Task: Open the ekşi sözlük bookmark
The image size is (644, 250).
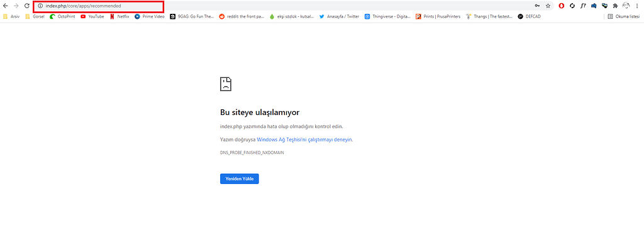Action: coord(292,17)
